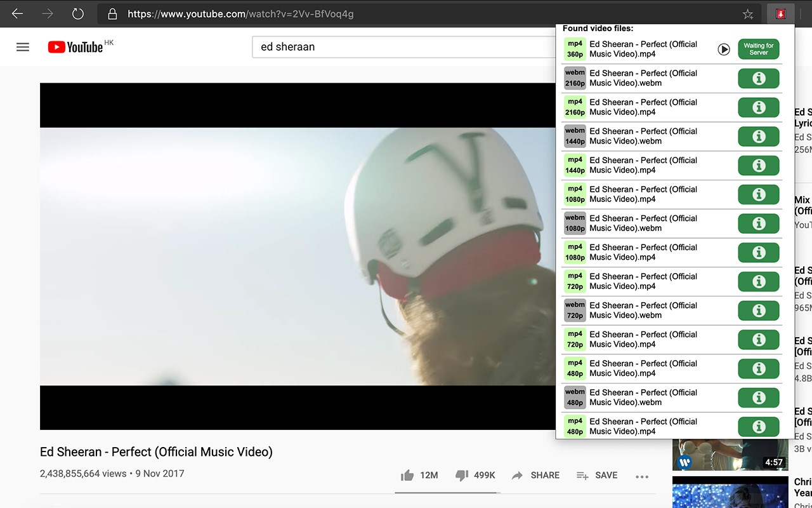Image resolution: width=812 pixels, height=508 pixels.
Task: Click the video player frame
Action: (298, 256)
